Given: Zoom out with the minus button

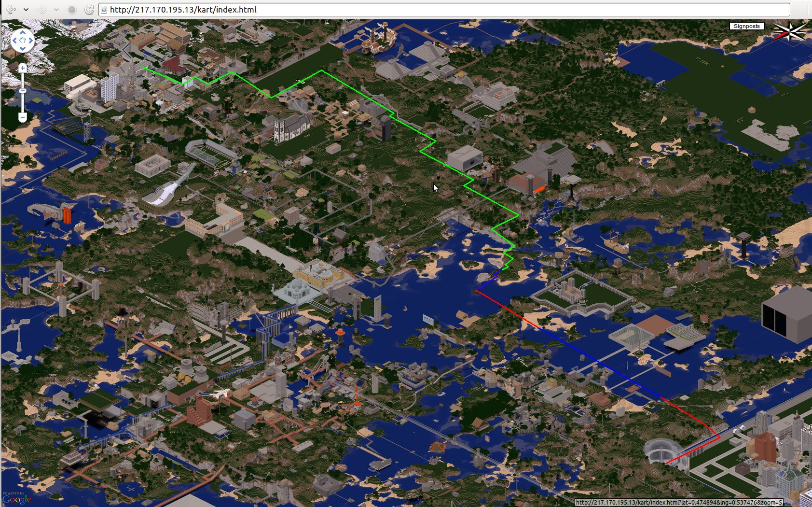Looking at the screenshot, I should (23, 117).
